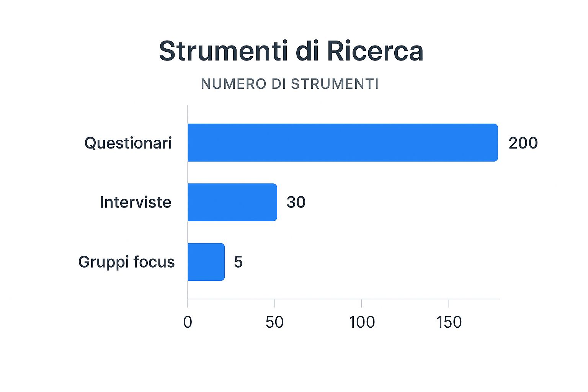Click the 200 value label
588x392 pixels.
tap(523, 143)
